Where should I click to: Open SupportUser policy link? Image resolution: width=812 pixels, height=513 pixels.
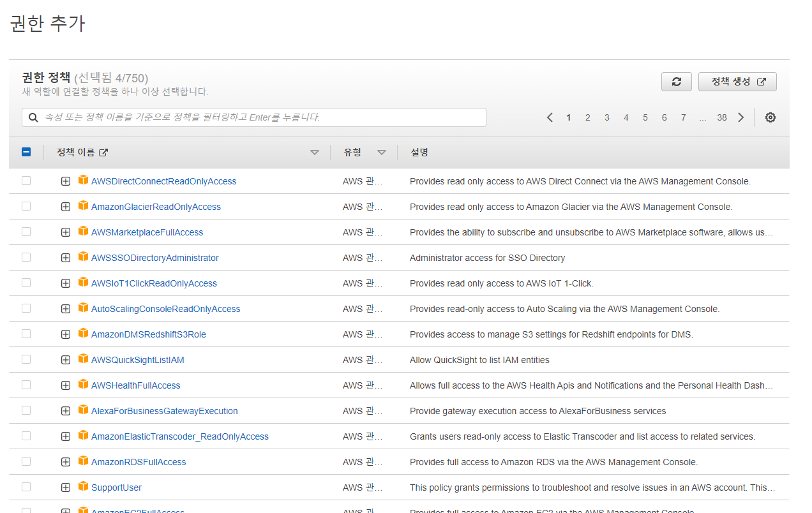pyautogui.click(x=116, y=487)
